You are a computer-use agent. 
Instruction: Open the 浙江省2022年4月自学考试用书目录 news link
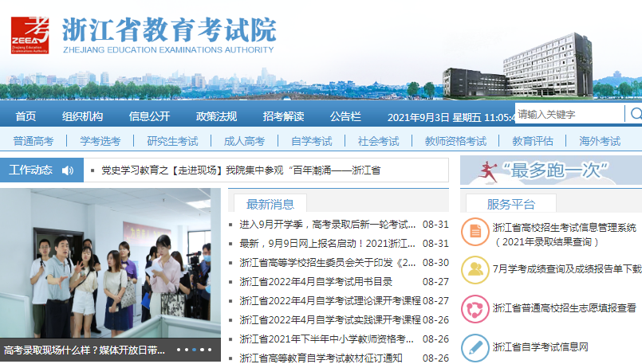point(316,281)
